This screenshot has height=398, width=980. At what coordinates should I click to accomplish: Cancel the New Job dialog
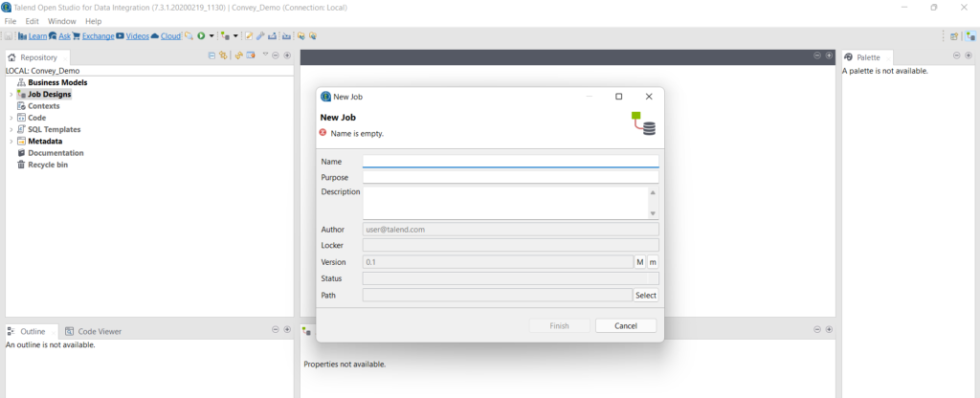pos(626,325)
